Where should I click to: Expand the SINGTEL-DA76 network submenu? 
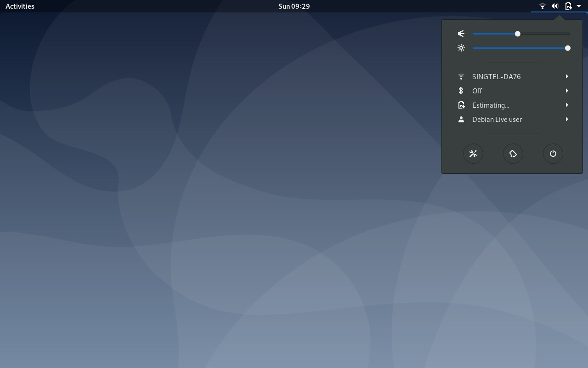tap(566, 76)
